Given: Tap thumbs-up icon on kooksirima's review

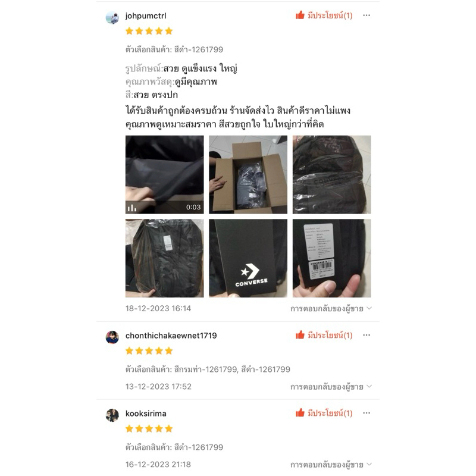Looking at the screenshot, I should (x=300, y=413).
